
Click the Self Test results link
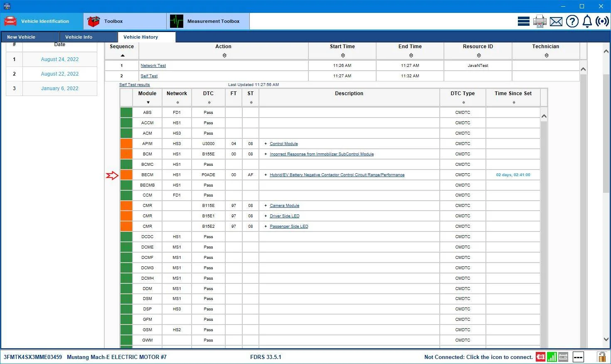(135, 85)
